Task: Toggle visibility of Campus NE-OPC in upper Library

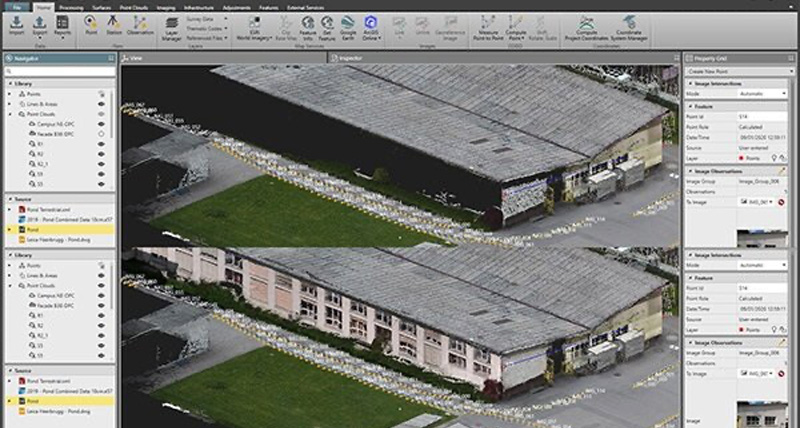Action: coord(102,123)
